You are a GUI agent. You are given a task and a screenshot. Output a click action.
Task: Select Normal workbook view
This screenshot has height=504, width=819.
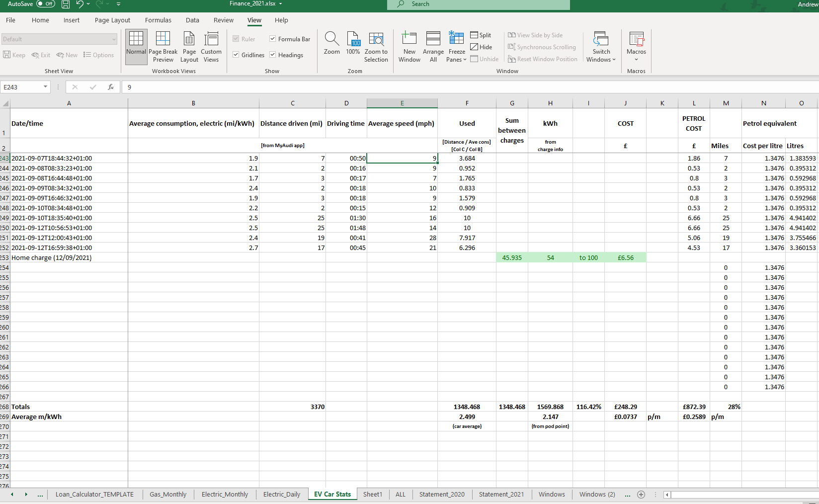click(136, 47)
